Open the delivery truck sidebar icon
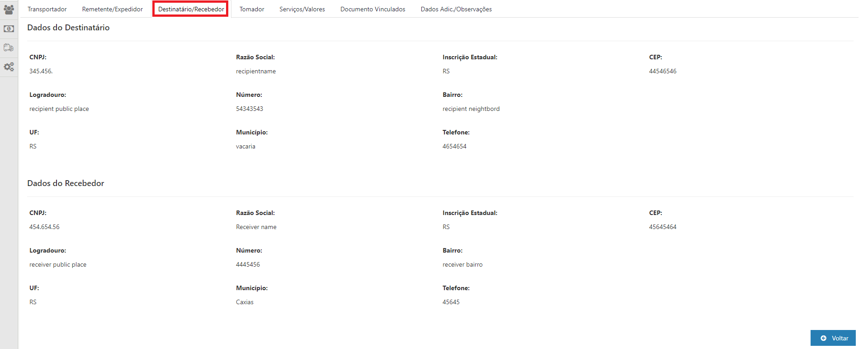Viewport: 868px width, 349px height. (x=9, y=48)
